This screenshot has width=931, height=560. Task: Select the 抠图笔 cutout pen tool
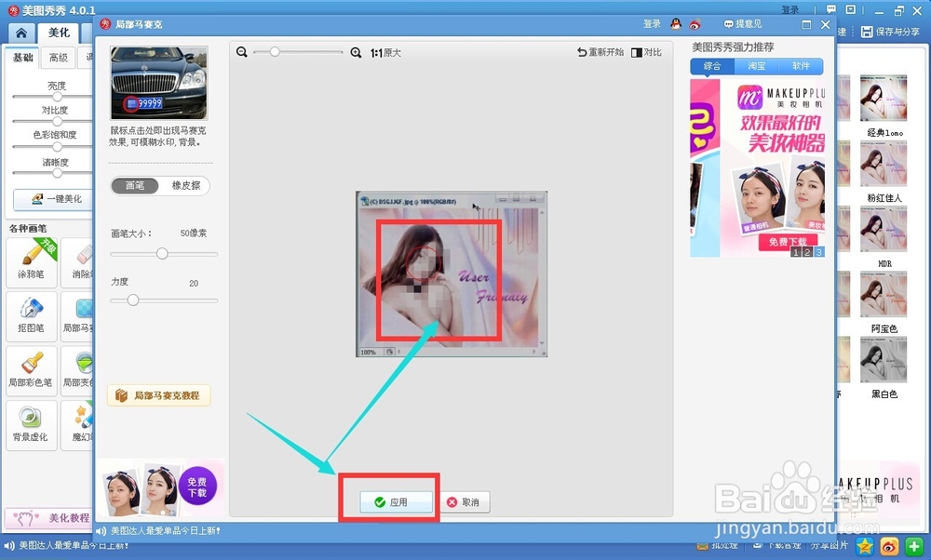click(x=32, y=315)
